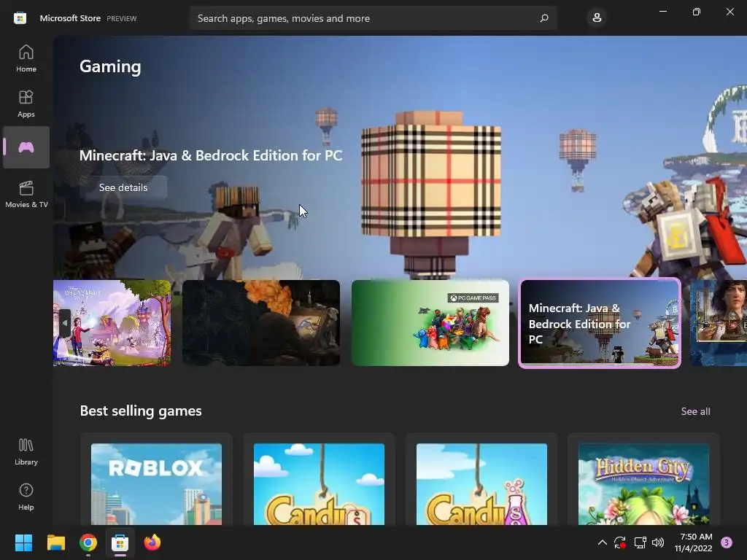Open the Library in sidebar

point(26,451)
